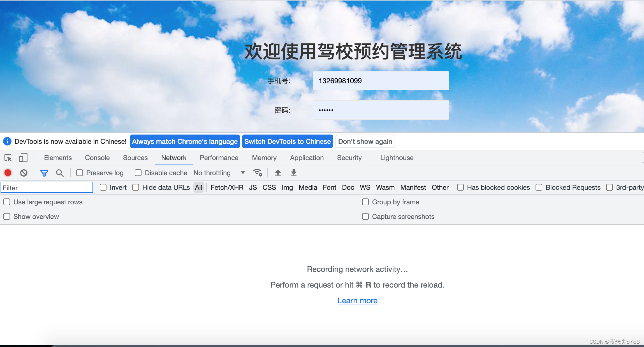This screenshot has height=347, width=644.
Task: Select the Fetch/XHR request type filter
Action: pyautogui.click(x=227, y=188)
